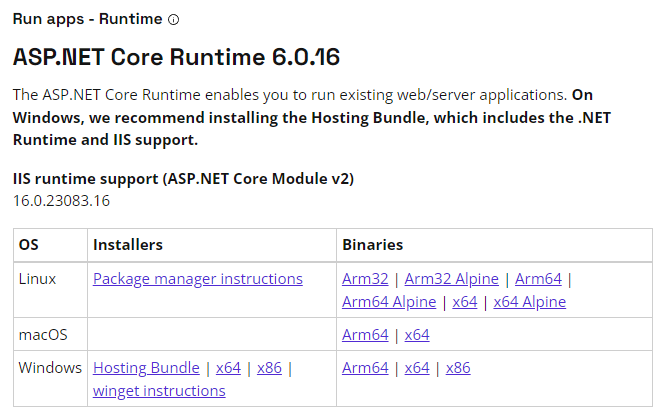The image size is (666, 418).
Task: Download Linux x64 Alpine binary
Action: [529, 302]
